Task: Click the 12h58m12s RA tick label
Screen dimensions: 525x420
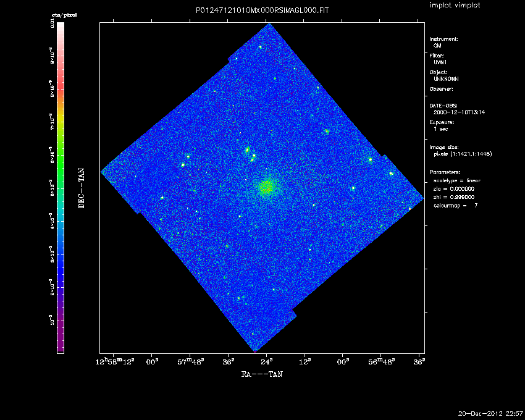Action: [x=117, y=361]
